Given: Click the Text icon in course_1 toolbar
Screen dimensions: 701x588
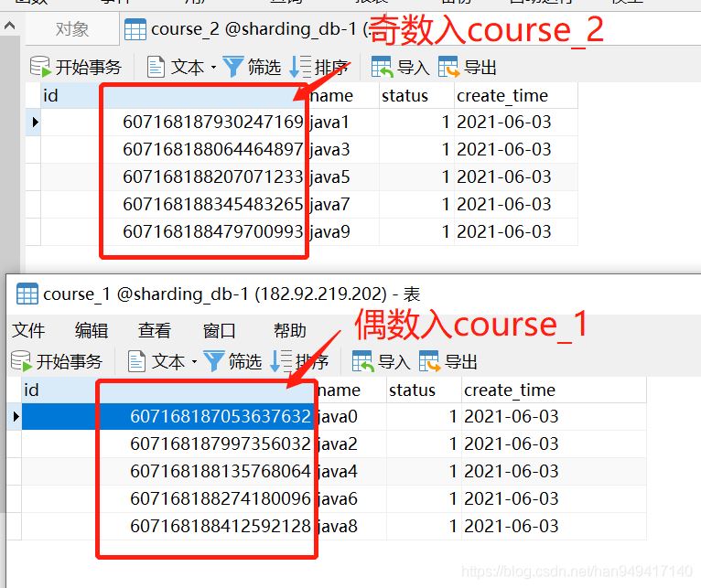Looking at the screenshot, I should click(136, 361).
